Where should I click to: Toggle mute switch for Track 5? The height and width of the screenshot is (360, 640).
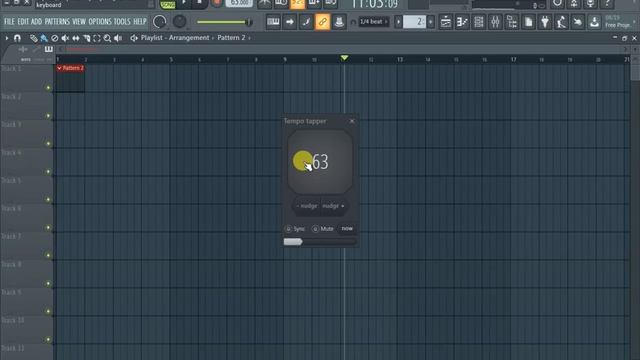pos(48,200)
